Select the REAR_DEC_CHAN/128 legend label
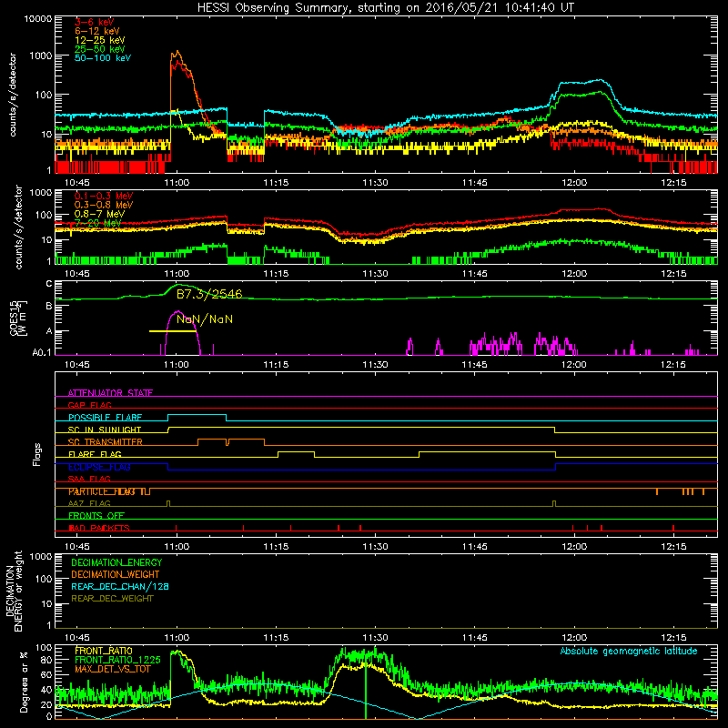This screenshot has height=728, width=728. (120, 587)
